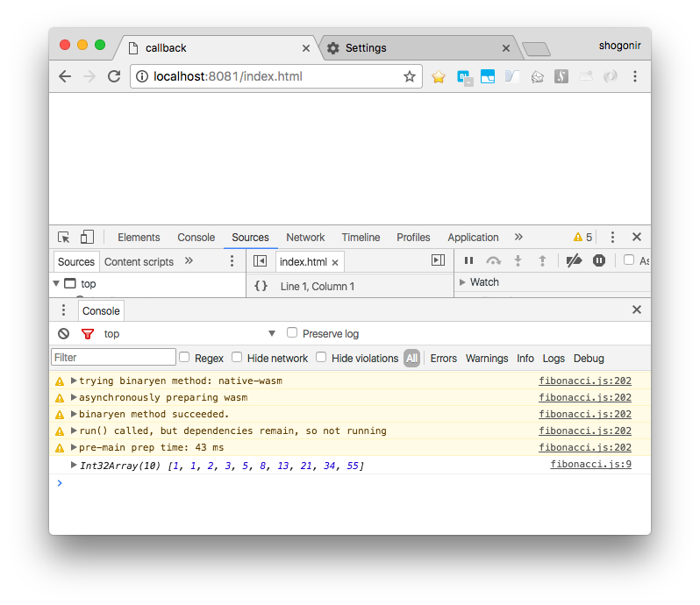Activate the inspect element picker icon
This screenshot has width=700, height=605.
pyautogui.click(x=64, y=237)
